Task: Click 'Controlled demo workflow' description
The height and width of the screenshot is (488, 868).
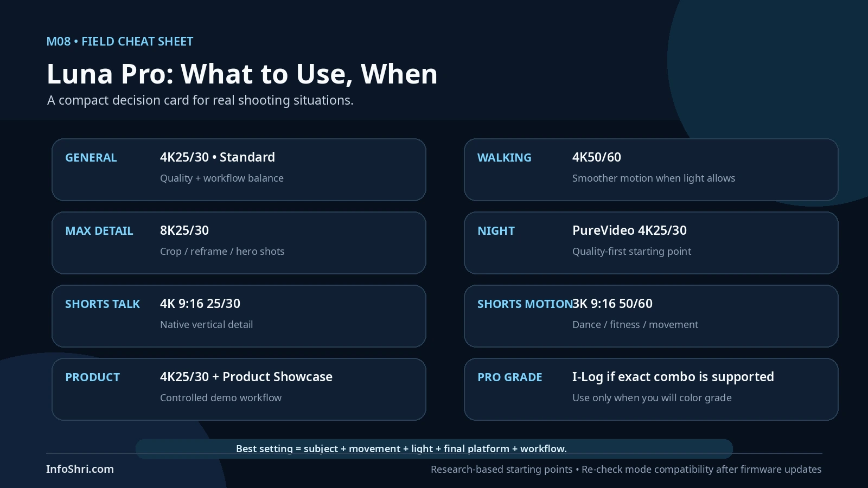Action: pyautogui.click(x=221, y=398)
